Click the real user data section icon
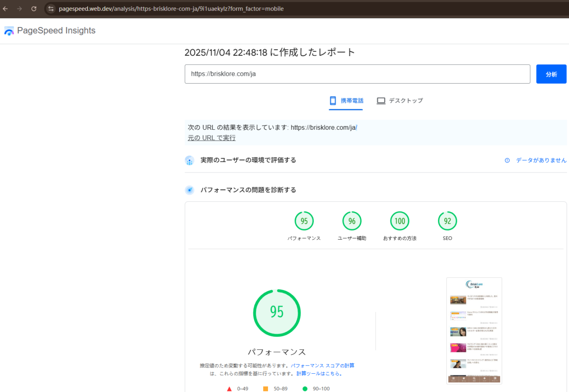 (190, 161)
